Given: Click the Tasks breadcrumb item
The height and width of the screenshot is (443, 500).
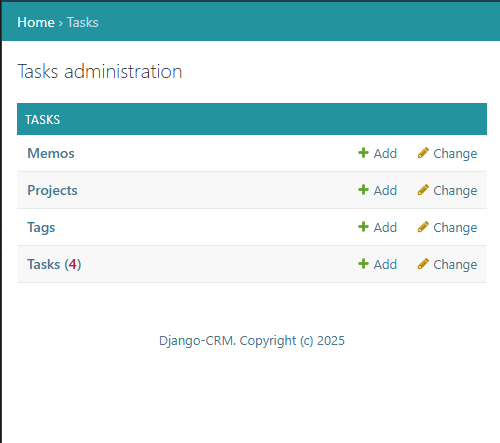Looking at the screenshot, I should [83, 22].
